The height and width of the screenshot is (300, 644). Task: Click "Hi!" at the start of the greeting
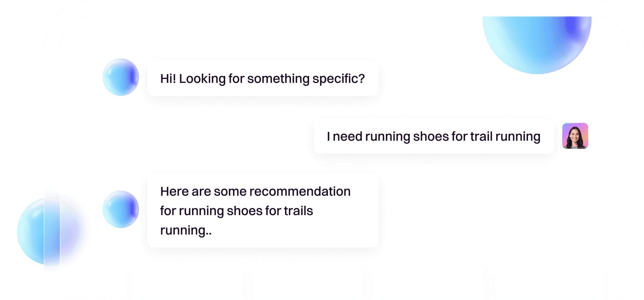pyautogui.click(x=168, y=79)
